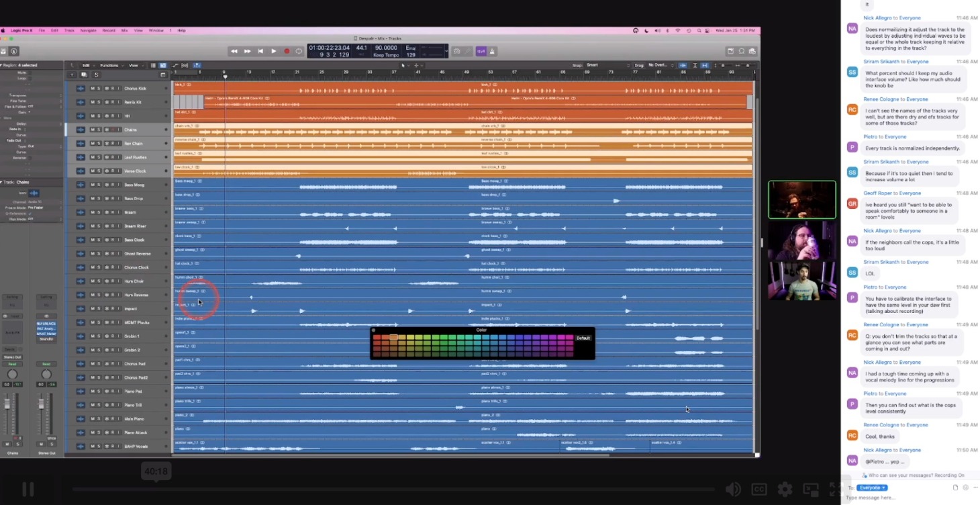Open the Track menu in menu bar
This screenshot has width=980, height=505.
(x=69, y=30)
